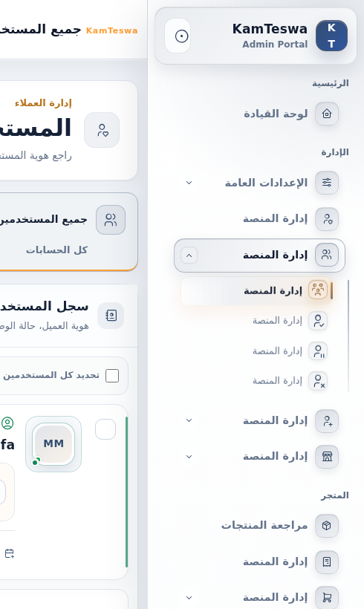The height and width of the screenshot is (609, 364).
Task: Open the highlighted active submenu item
Action: click(257, 290)
